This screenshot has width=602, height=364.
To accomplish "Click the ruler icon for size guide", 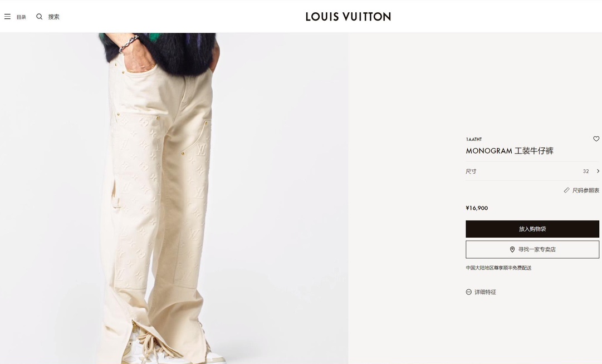I will coord(566,190).
